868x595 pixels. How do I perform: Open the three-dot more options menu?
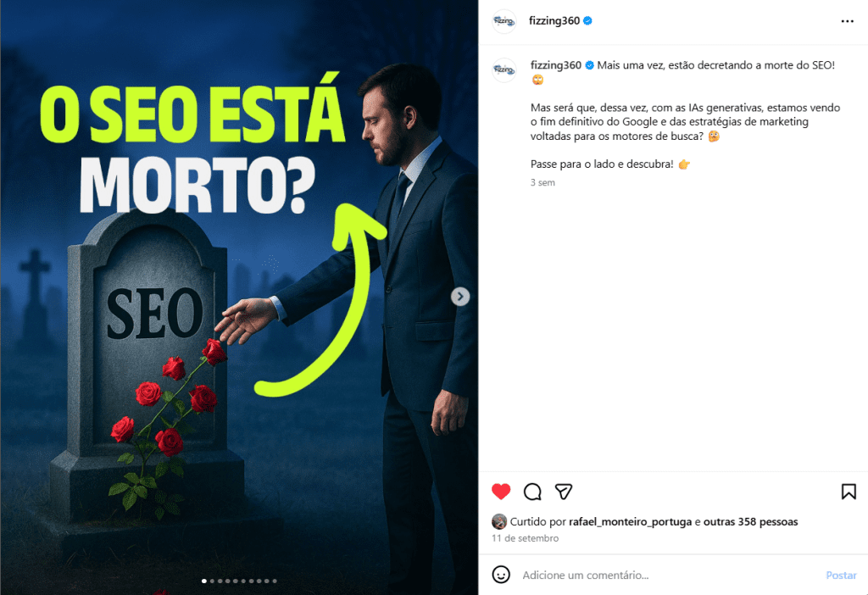[x=847, y=21]
